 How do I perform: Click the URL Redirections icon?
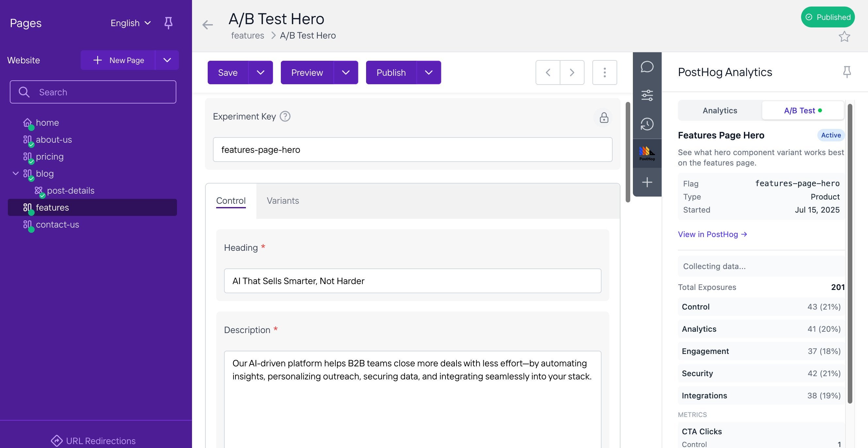pos(56,440)
